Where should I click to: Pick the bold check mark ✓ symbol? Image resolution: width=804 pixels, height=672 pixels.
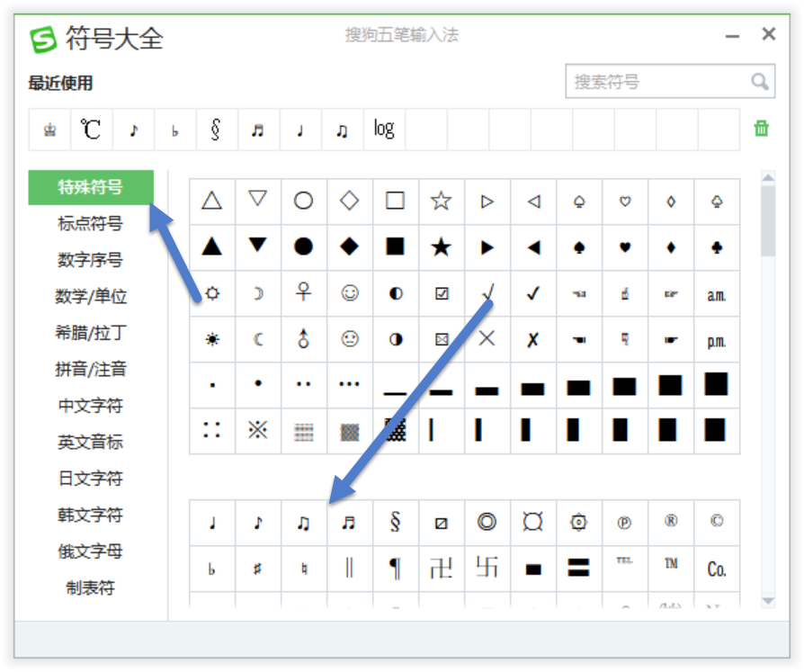click(533, 293)
